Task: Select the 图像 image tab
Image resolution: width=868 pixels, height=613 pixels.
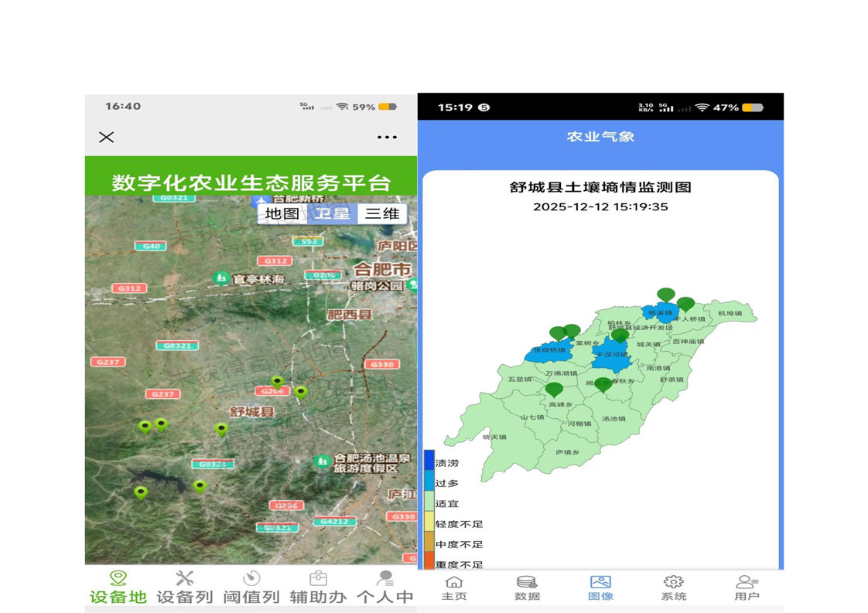Action: tap(600, 588)
